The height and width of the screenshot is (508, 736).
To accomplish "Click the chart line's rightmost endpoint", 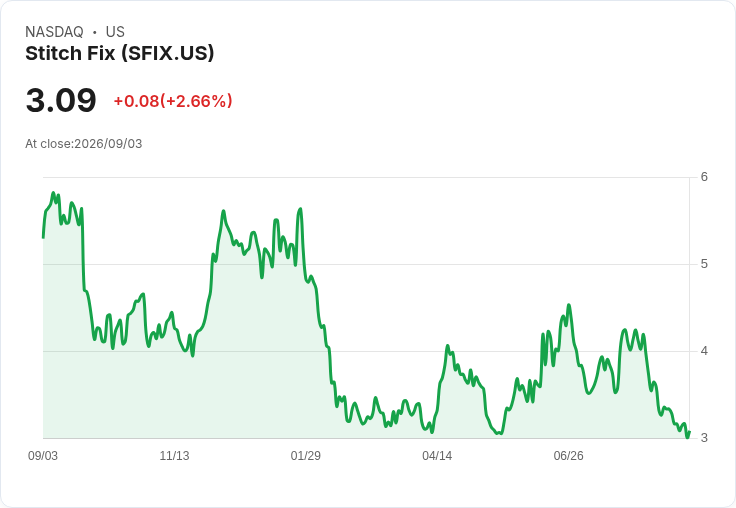I will (689, 432).
